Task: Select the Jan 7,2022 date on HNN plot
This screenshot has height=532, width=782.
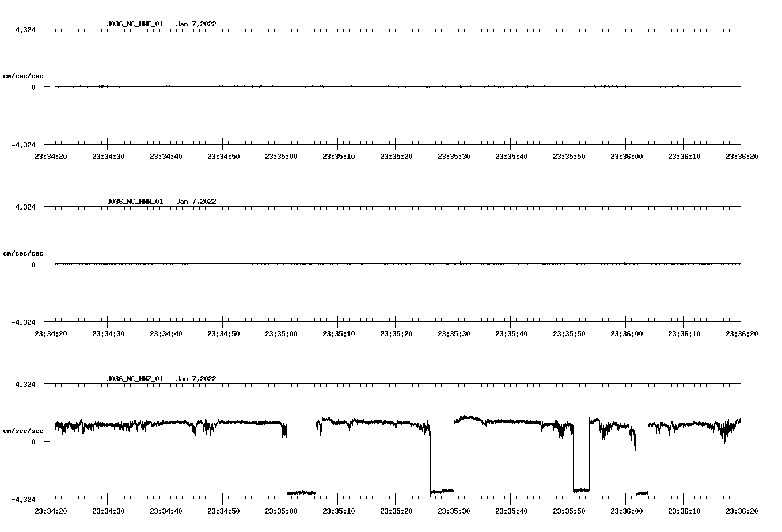Action: tap(196, 202)
